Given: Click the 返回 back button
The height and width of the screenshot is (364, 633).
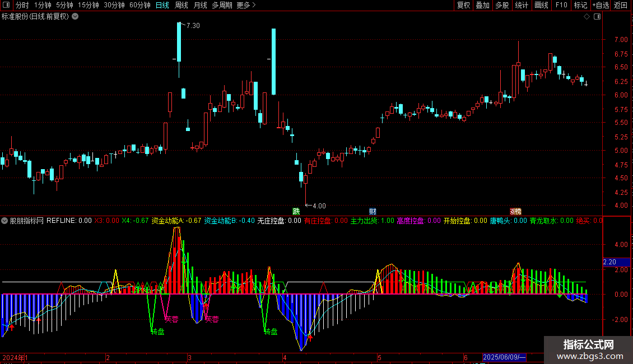Looking at the screenshot, I should click(x=621, y=5).
